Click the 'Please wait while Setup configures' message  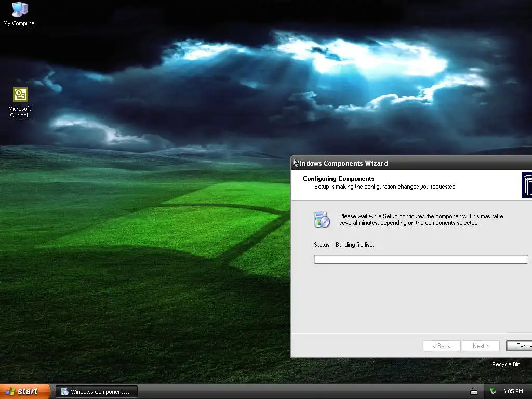pyautogui.click(x=421, y=220)
